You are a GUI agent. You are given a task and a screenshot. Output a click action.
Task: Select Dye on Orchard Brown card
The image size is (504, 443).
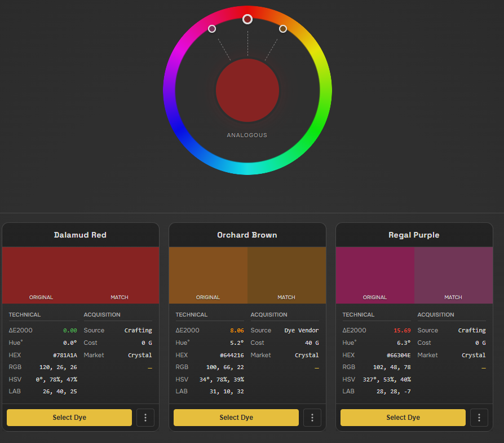pos(236,418)
